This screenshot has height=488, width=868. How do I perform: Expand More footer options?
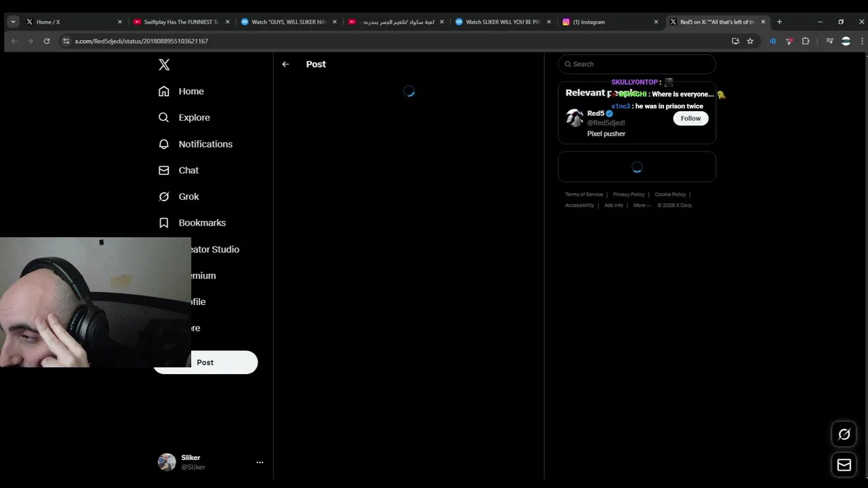tap(642, 205)
